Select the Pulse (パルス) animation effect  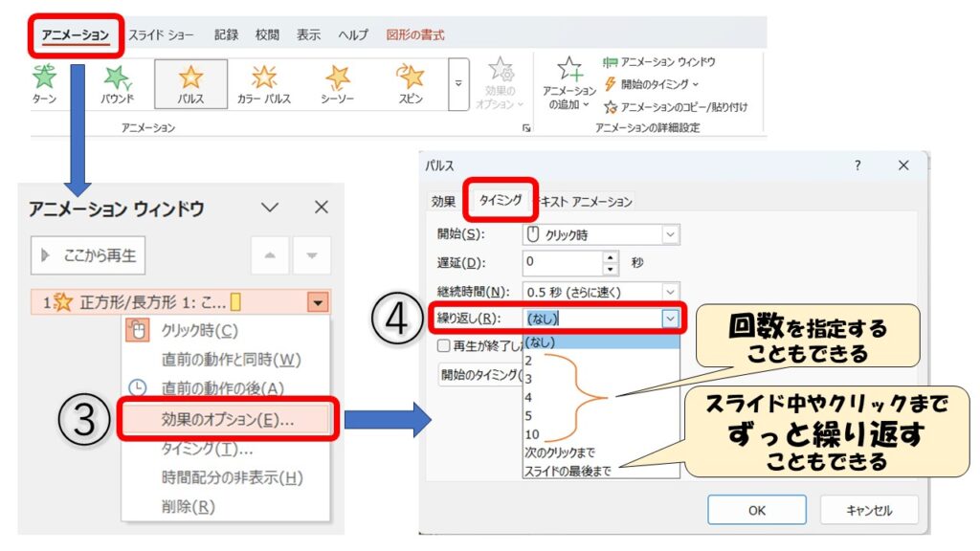[x=191, y=84]
